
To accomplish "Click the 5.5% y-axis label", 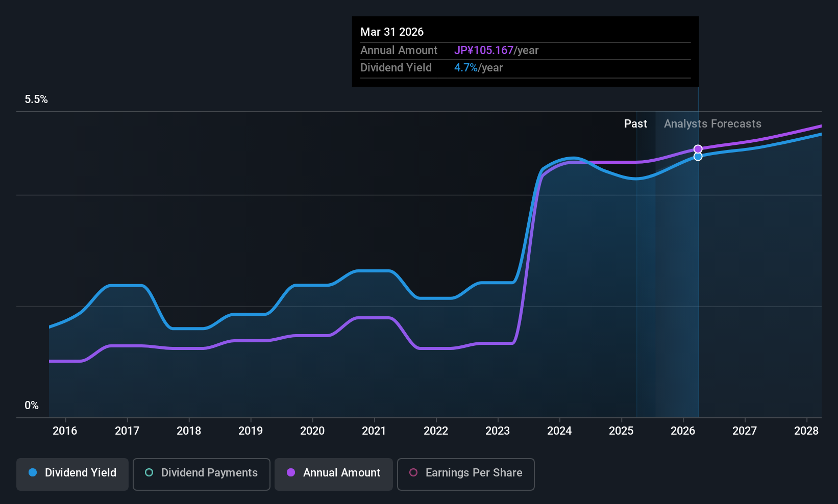I will pyautogui.click(x=36, y=99).
